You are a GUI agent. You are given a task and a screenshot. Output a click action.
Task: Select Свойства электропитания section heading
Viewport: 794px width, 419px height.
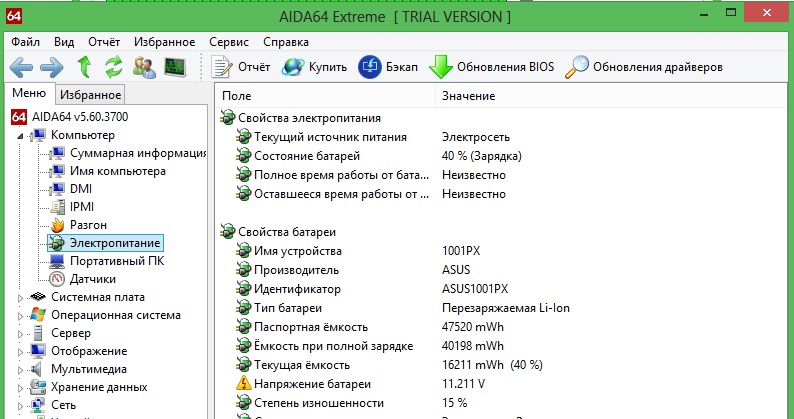(x=309, y=118)
